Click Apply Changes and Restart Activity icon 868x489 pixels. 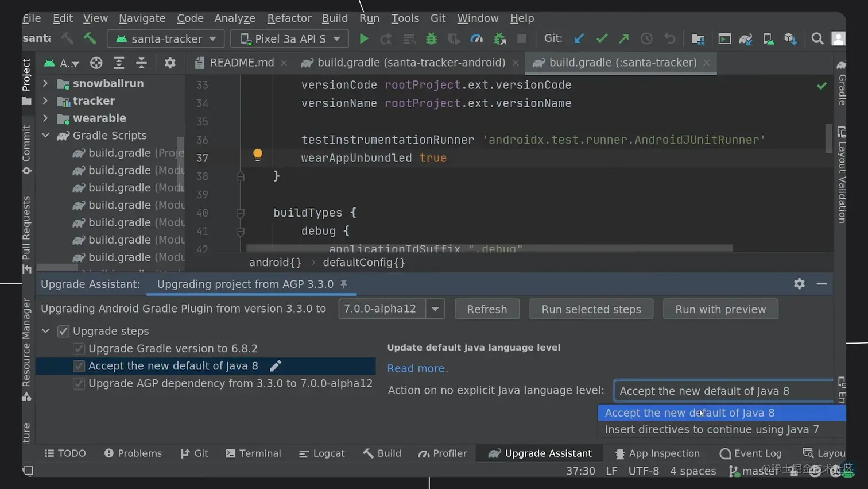pyautogui.click(x=386, y=38)
